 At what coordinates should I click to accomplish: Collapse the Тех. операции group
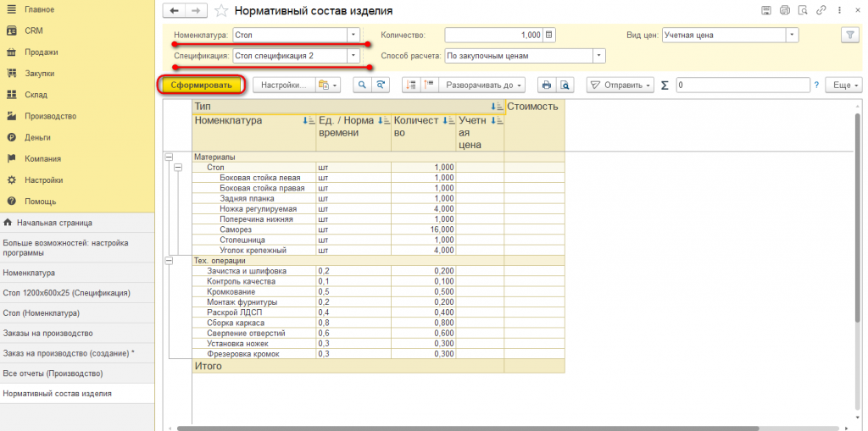(170, 260)
